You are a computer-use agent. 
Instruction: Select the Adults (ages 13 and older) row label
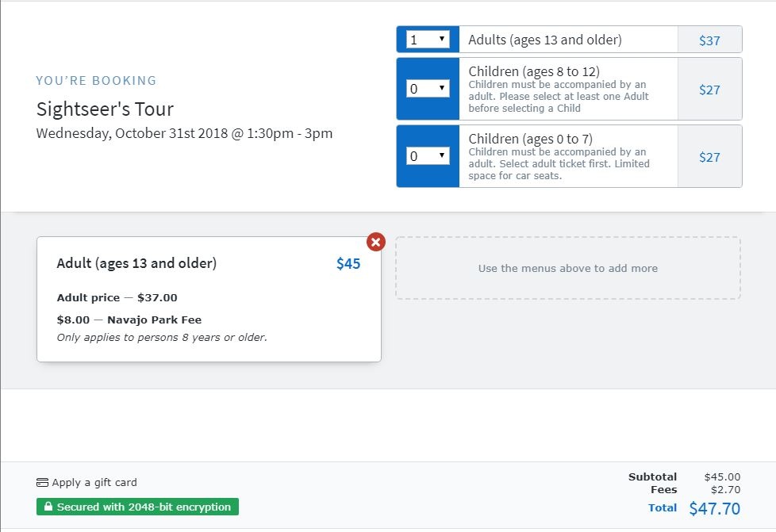click(545, 40)
